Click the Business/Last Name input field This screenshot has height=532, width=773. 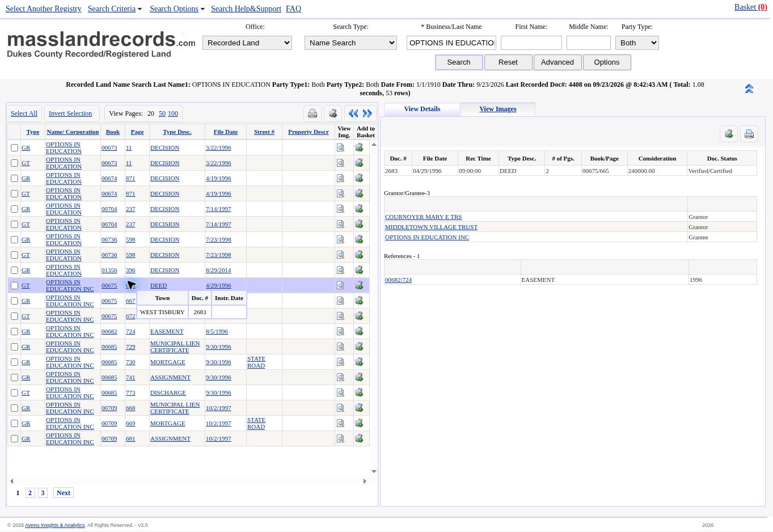[451, 43]
